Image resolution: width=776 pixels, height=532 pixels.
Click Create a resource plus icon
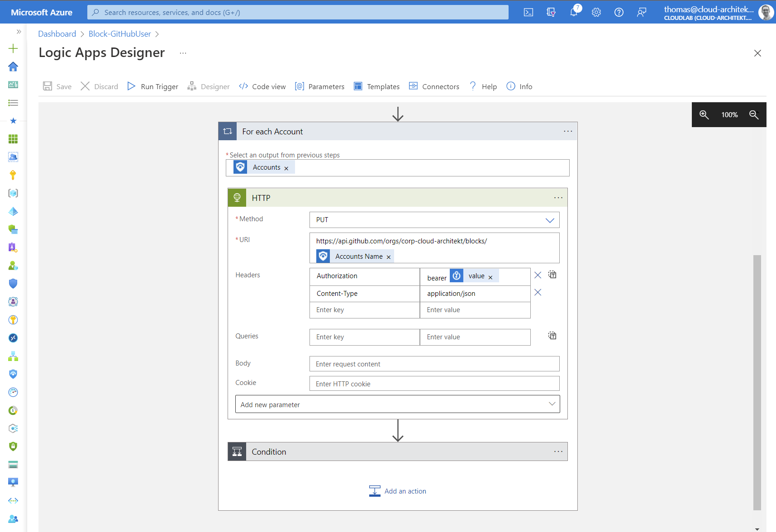point(13,48)
